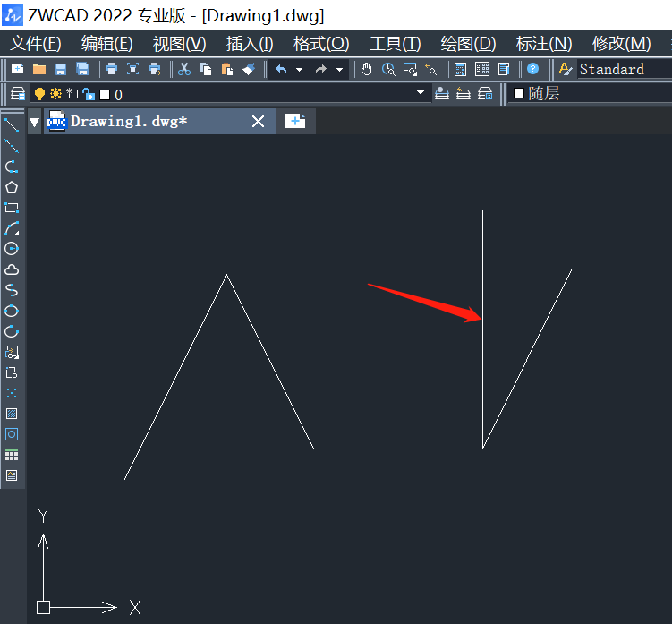Save the current drawing
Viewport: 672px width, 624px height.
click(x=61, y=69)
